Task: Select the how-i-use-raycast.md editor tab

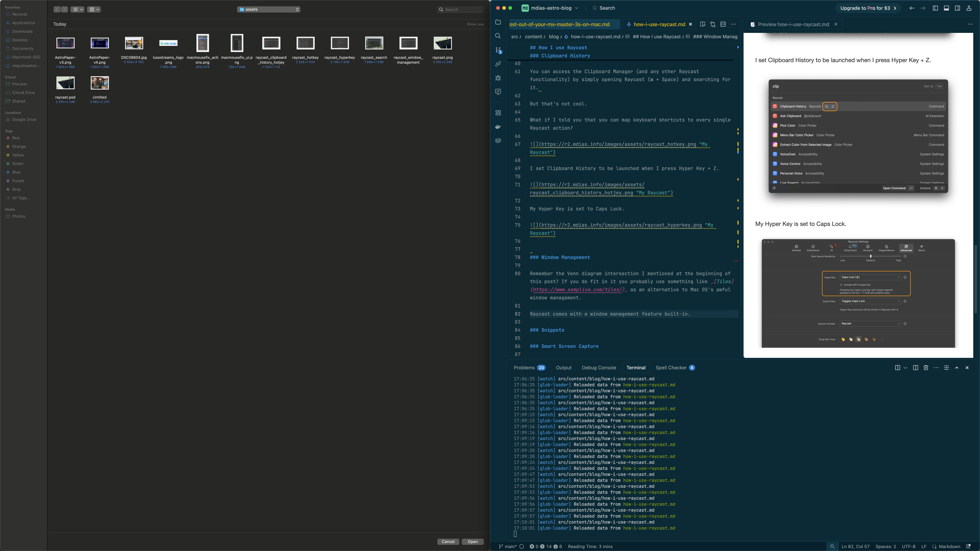Action: 659,24
